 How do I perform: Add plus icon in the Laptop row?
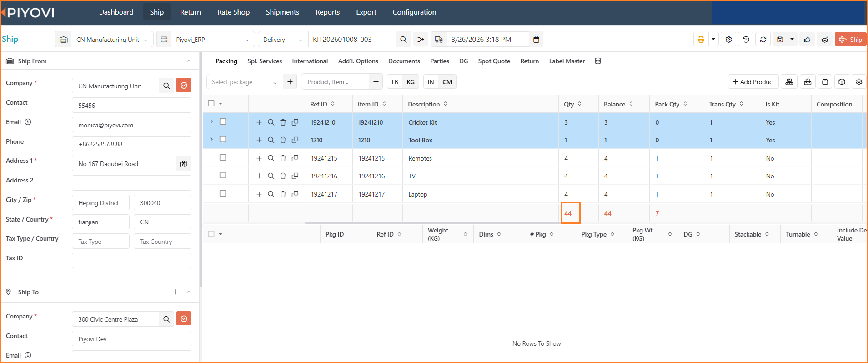259,194
